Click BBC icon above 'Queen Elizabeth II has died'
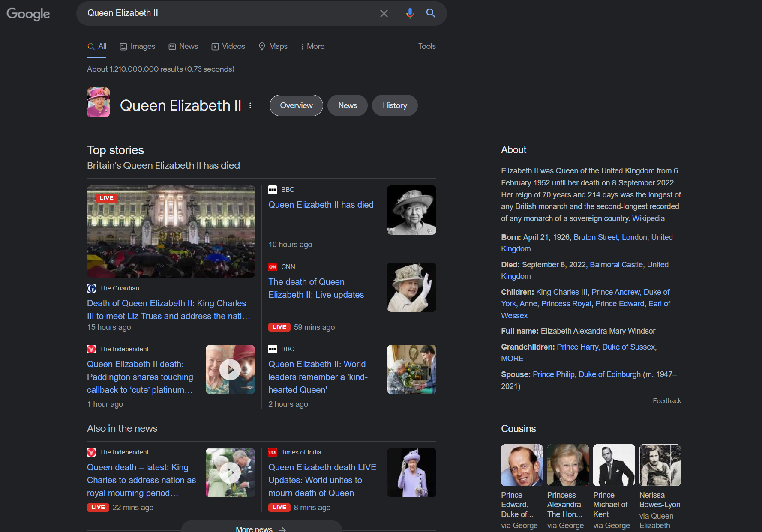The width and height of the screenshot is (762, 532). 273,190
